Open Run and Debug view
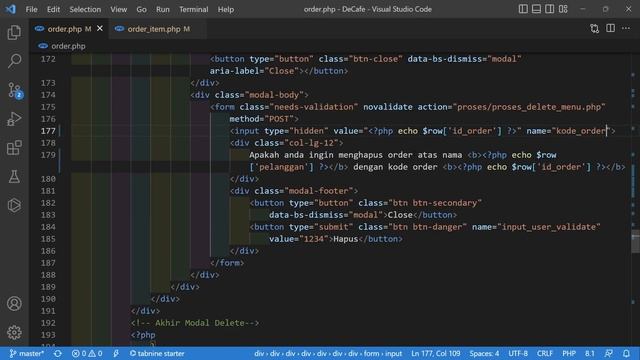 pos(14,119)
